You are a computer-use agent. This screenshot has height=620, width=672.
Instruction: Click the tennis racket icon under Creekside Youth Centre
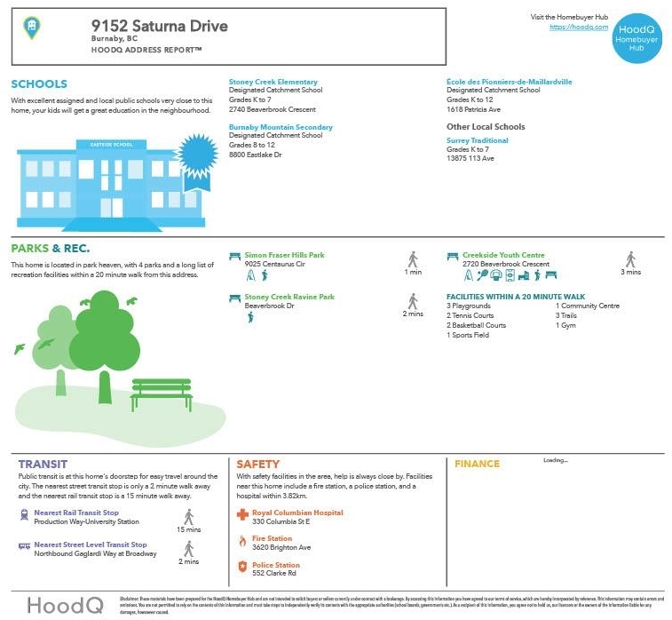(482, 275)
